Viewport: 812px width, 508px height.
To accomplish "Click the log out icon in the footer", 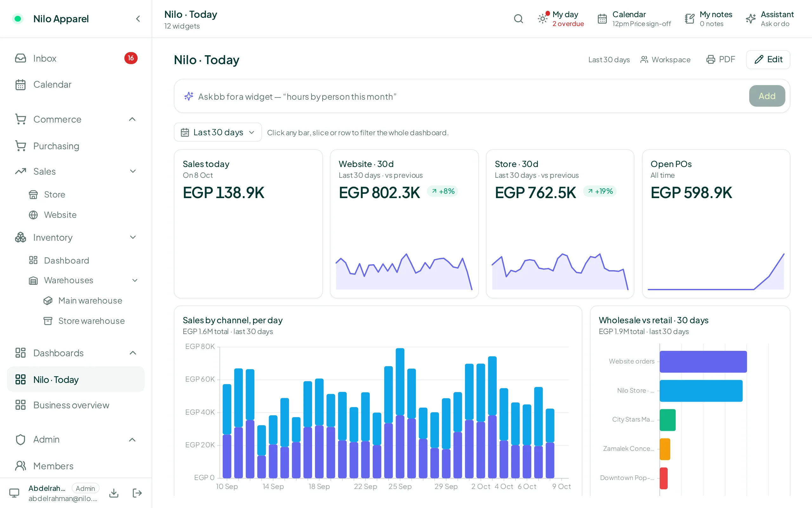I will [137, 493].
